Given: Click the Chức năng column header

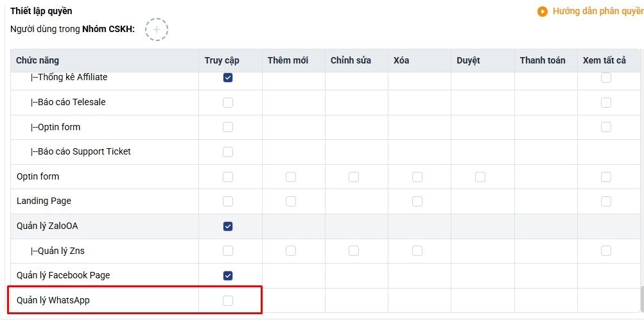Looking at the screenshot, I should point(38,61).
